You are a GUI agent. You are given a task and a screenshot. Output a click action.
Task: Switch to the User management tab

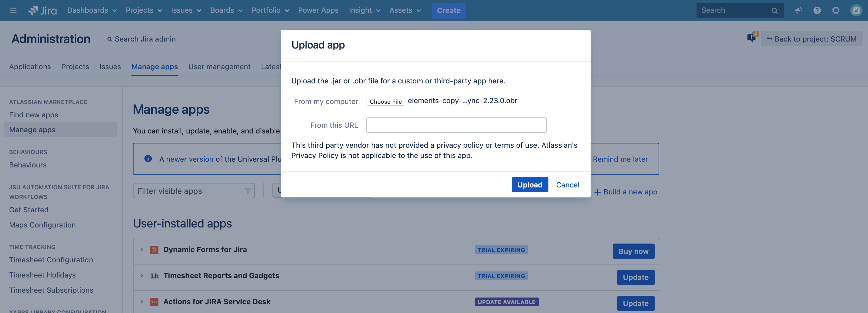point(219,67)
